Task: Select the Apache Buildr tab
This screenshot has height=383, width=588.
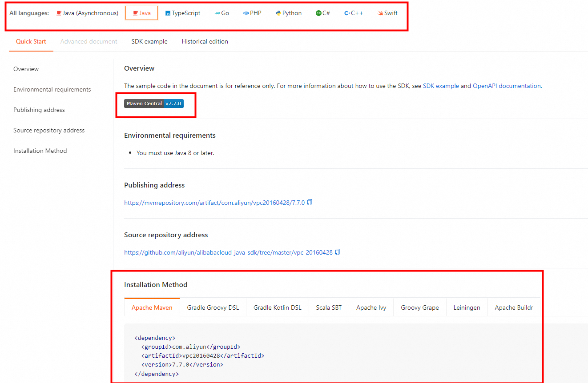Action: click(514, 307)
